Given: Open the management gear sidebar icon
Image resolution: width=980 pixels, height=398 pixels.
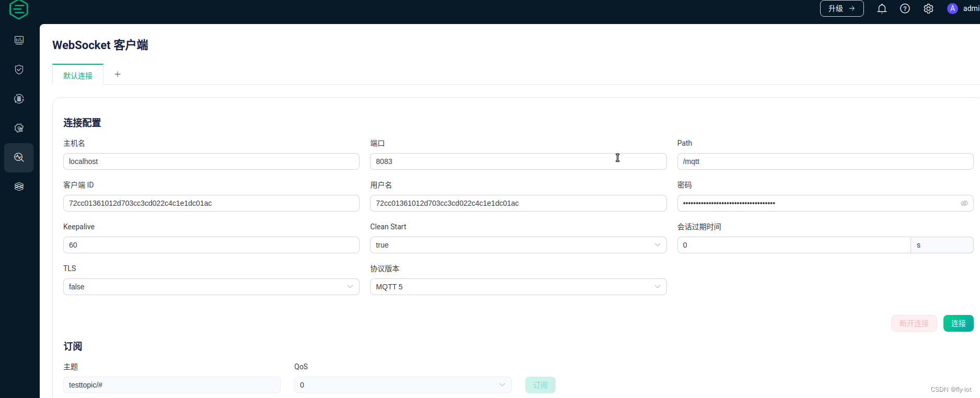Looking at the screenshot, I should pyautogui.click(x=19, y=128).
